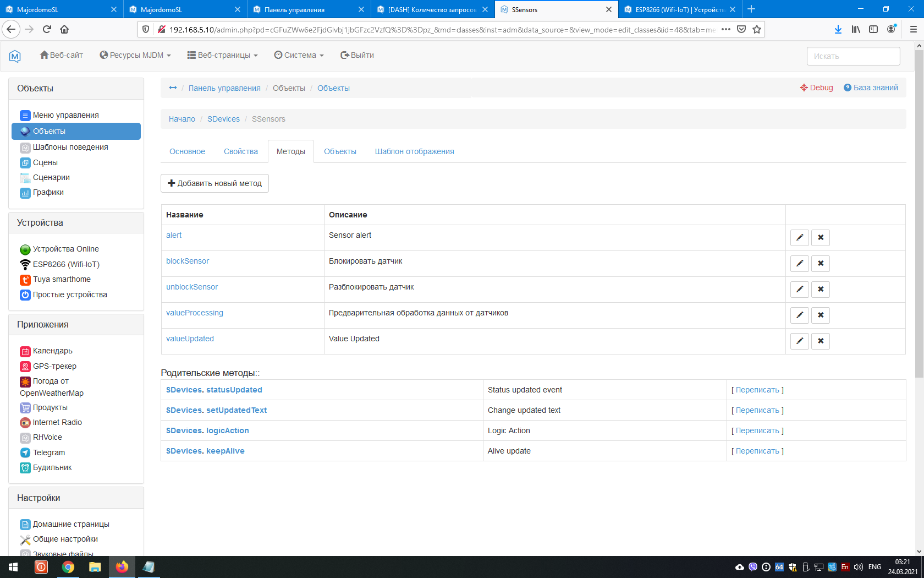
Task: Delete the valueUpdated method
Action: pyautogui.click(x=820, y=341)
